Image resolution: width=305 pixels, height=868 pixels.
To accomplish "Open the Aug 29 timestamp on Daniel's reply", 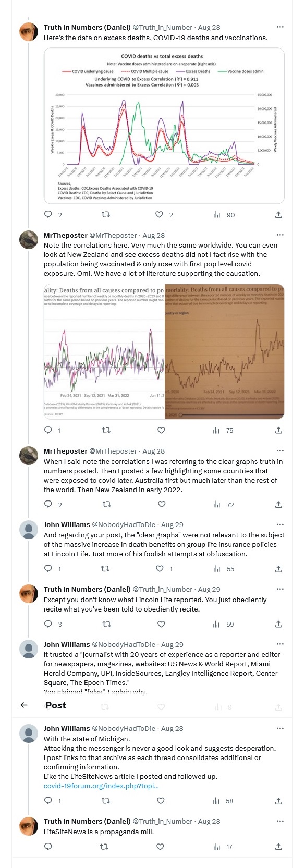I will coord(209,589).
